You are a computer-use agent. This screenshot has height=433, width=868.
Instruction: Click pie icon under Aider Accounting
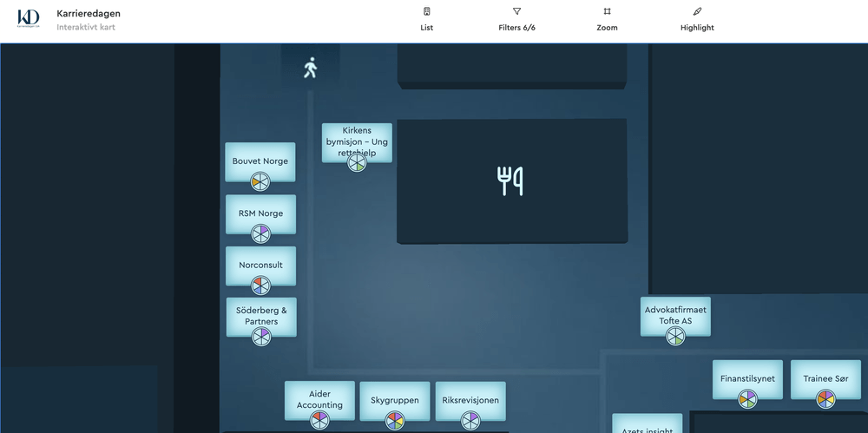319,420
